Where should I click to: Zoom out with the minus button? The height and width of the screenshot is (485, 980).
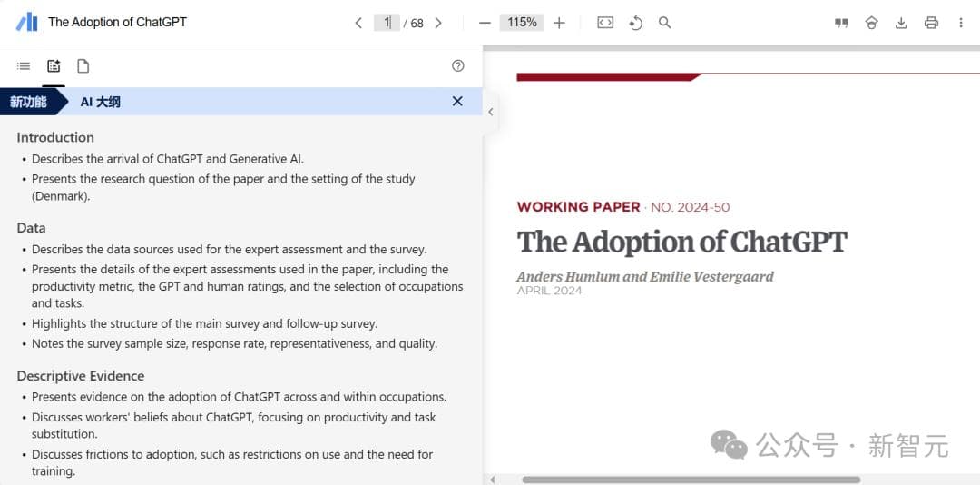pos(485,23)
